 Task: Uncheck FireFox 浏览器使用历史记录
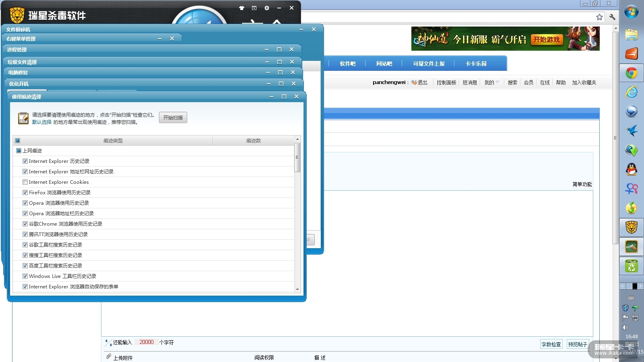pos(25,193)
